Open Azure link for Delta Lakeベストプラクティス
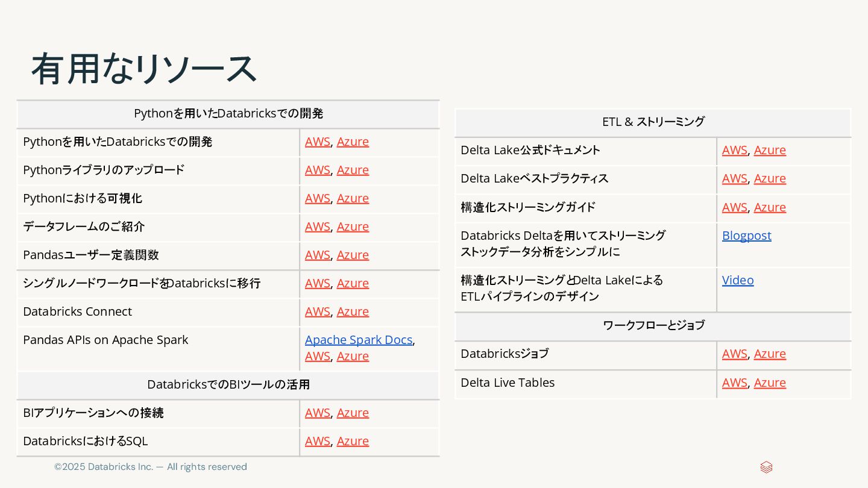Screen dimensions: 868x488 [770, 178]
